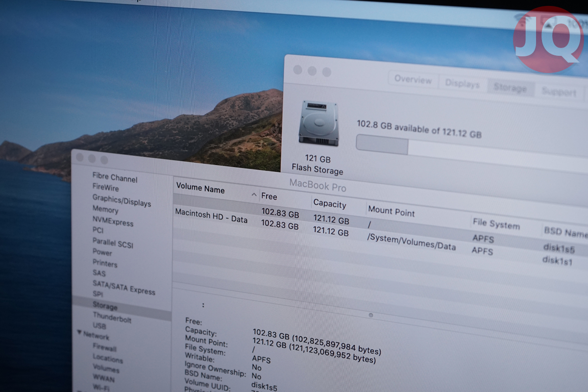The width and height of the screenshot is (588, 392).
Task: Sort by the Capacity column header
Action: (329, 203)
